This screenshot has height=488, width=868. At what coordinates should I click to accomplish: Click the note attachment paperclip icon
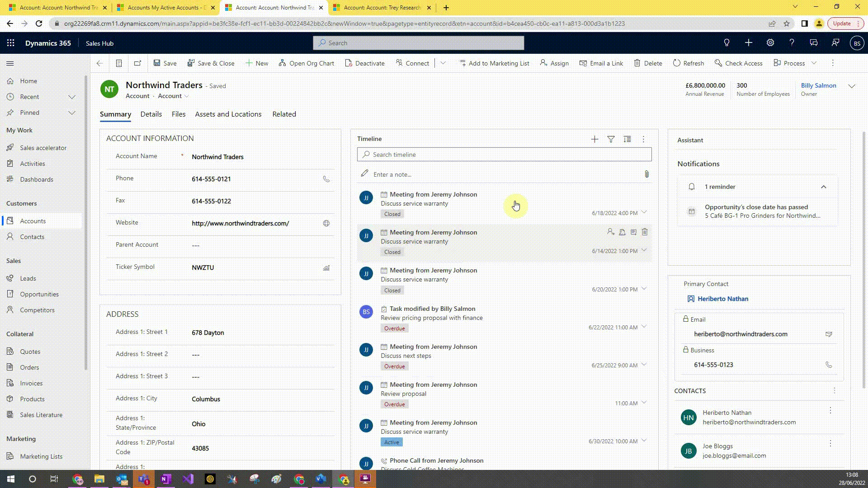[x=646, y=174]
